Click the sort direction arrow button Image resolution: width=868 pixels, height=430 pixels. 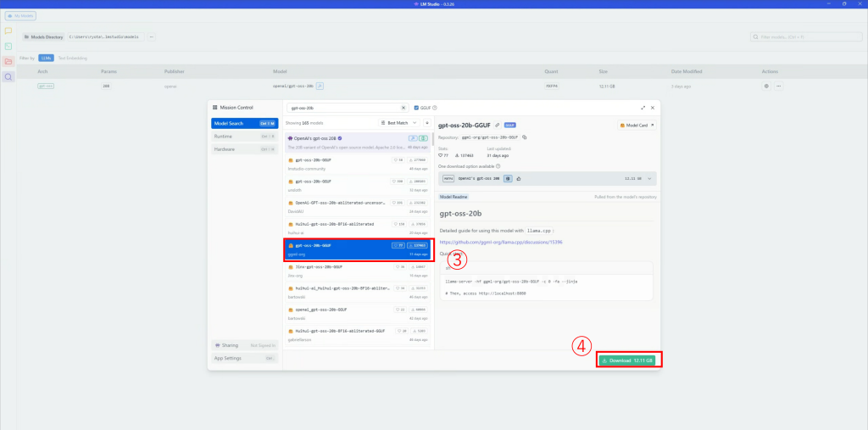coord(427,123)
